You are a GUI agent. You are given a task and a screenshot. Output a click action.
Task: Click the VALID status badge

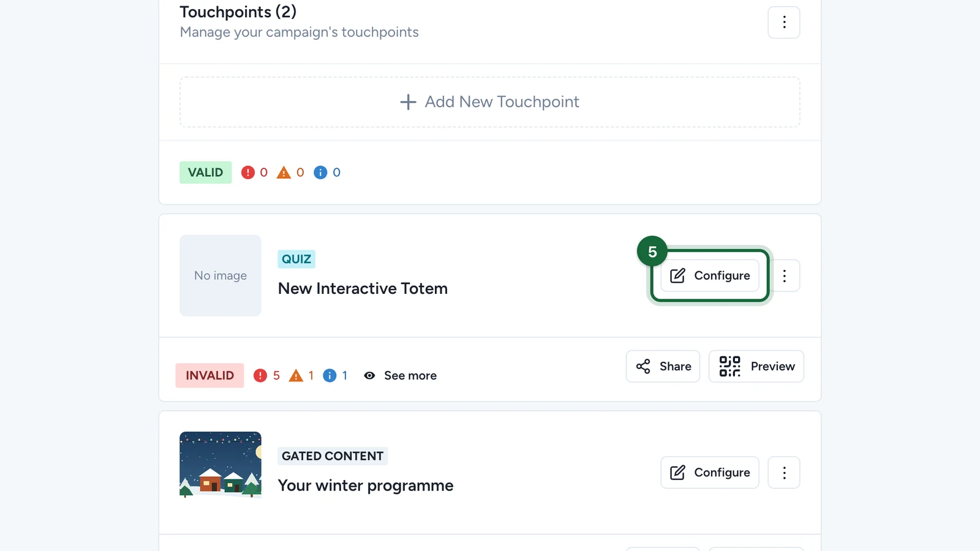(206, 173)
